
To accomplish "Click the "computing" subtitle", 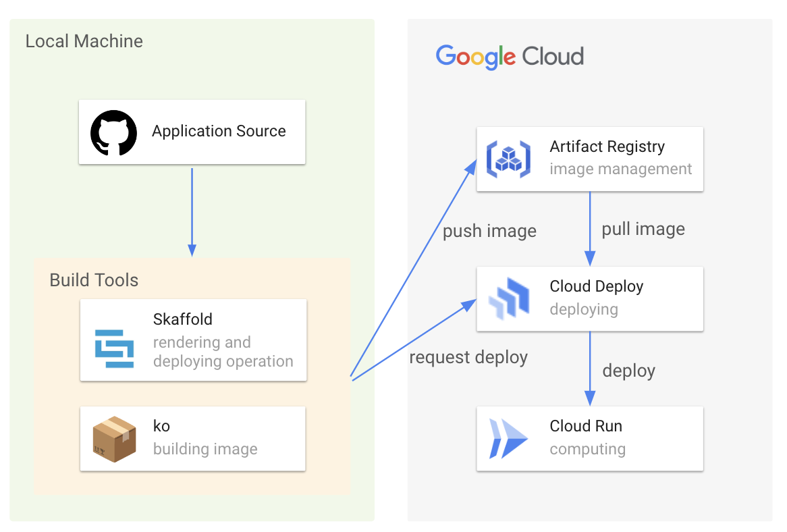I will pos(588,449).
